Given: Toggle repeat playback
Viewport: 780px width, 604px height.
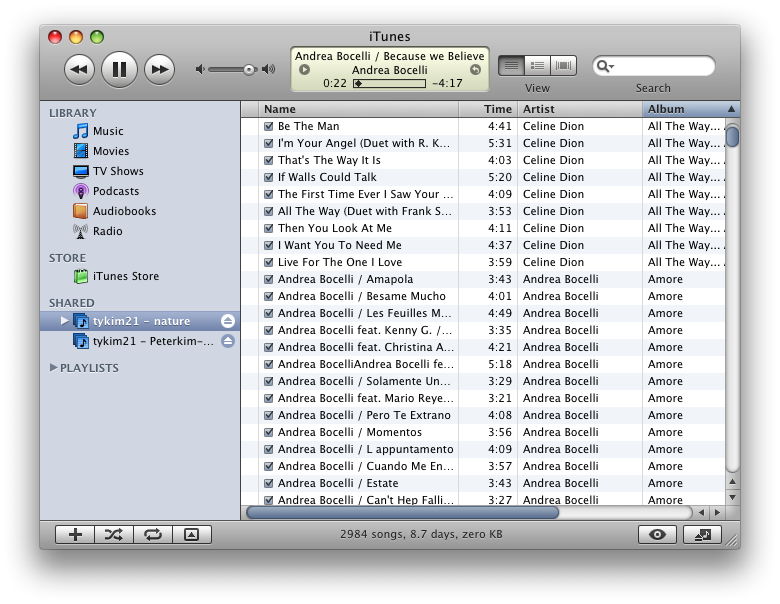Looking at the screenshot, I should click(153, 535).
